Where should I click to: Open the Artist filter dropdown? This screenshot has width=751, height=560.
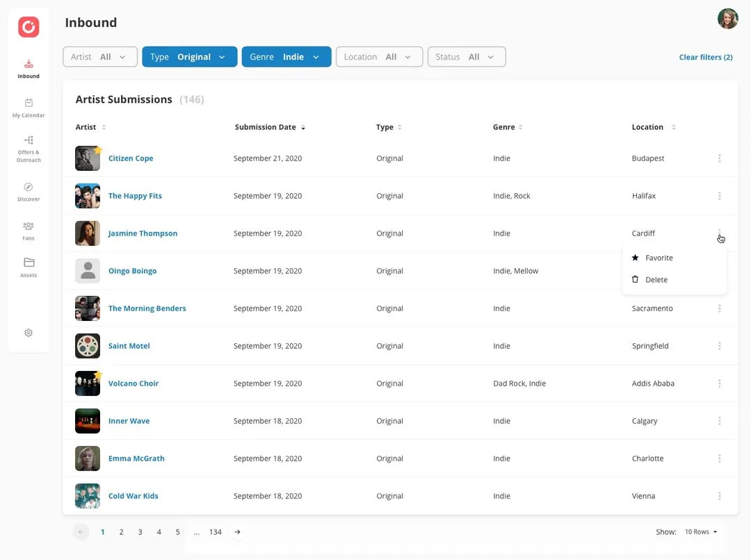pyautogui.click(x=100, y=56)
